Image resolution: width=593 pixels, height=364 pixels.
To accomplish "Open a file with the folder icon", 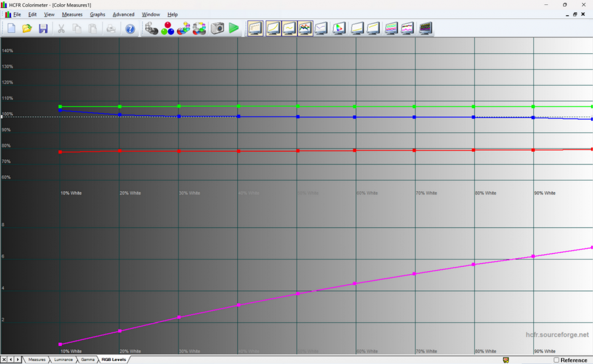I will tap(27, 29).
